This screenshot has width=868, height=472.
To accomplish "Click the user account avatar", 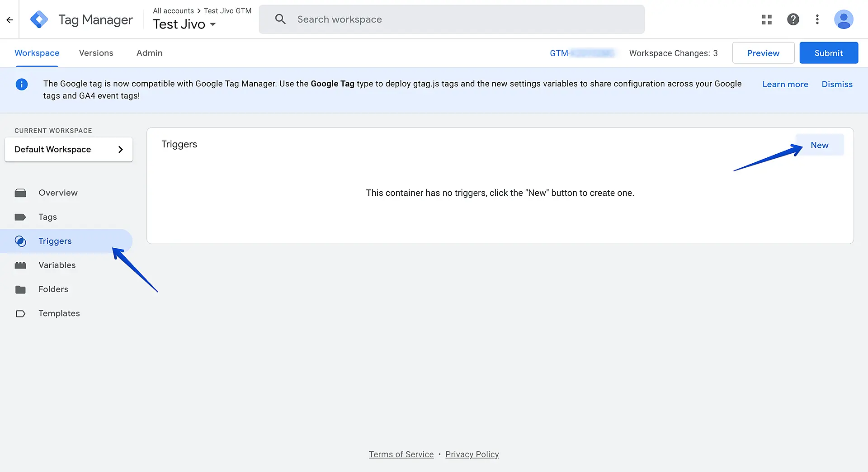I will coord(843,19).
